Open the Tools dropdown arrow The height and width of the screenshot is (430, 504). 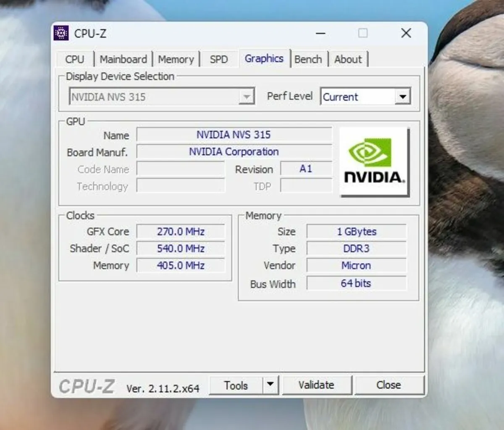270,385
